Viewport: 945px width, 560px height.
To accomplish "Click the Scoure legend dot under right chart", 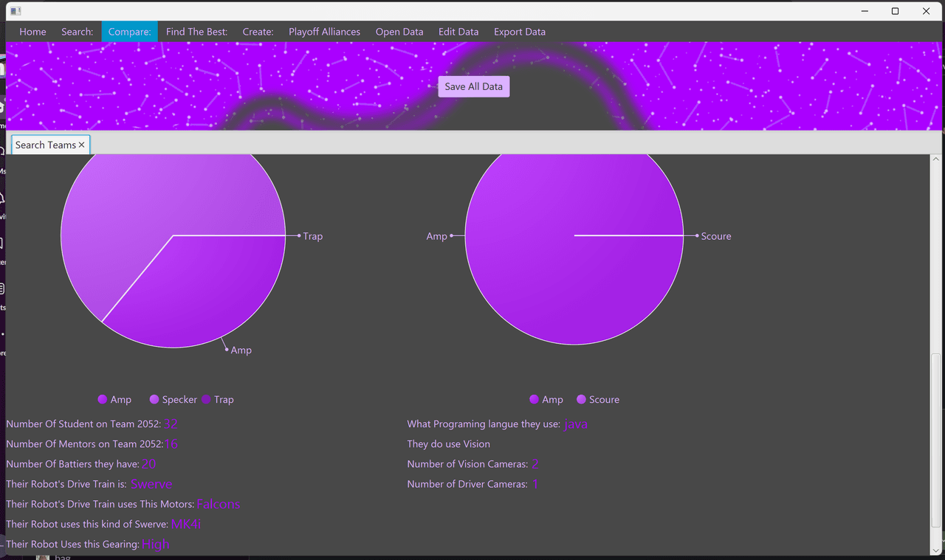I will click(x=581, y=400).
